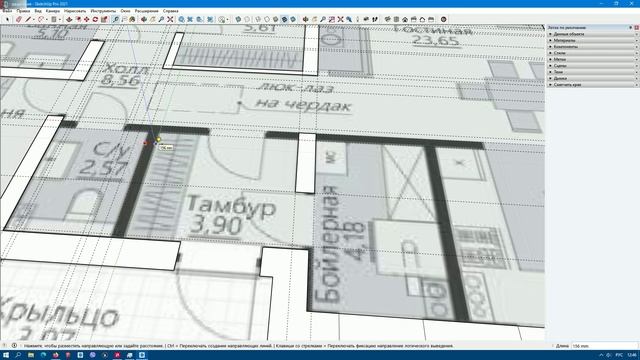640x360 pixels.
Task: Select the Rectangle shape tool
Action: click(53, 19)
